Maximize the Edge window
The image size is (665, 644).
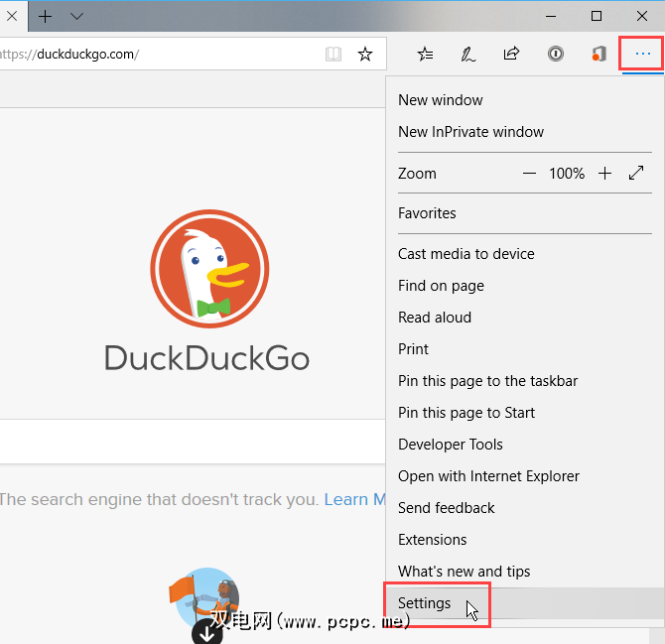pyautogui.click(x=597, y=16)
